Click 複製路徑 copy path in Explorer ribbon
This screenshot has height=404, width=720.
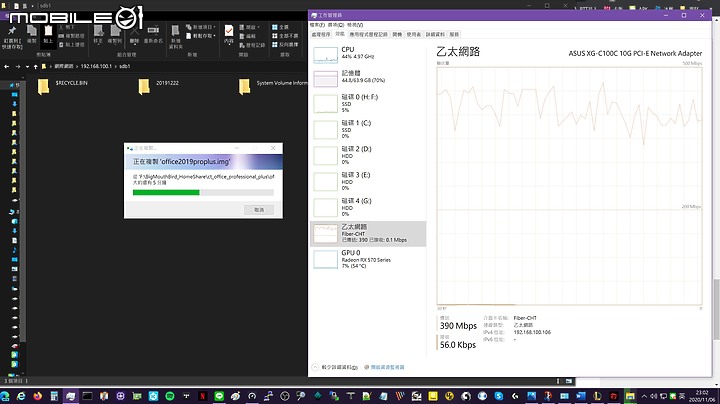pyautogui.click(x=72, y=36)
